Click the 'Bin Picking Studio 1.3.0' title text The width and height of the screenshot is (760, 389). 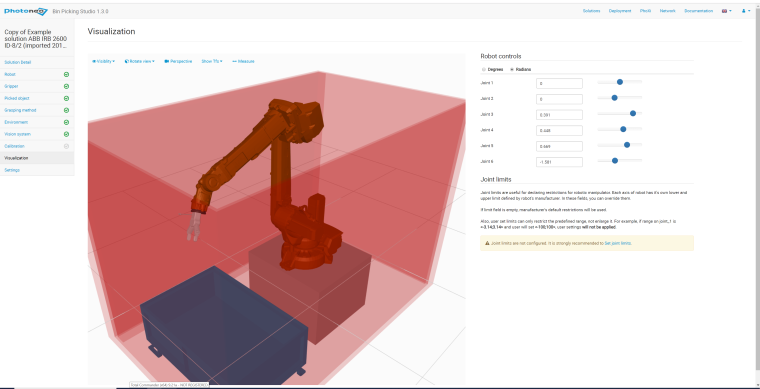pyautogui.click(x=80, y=11)
